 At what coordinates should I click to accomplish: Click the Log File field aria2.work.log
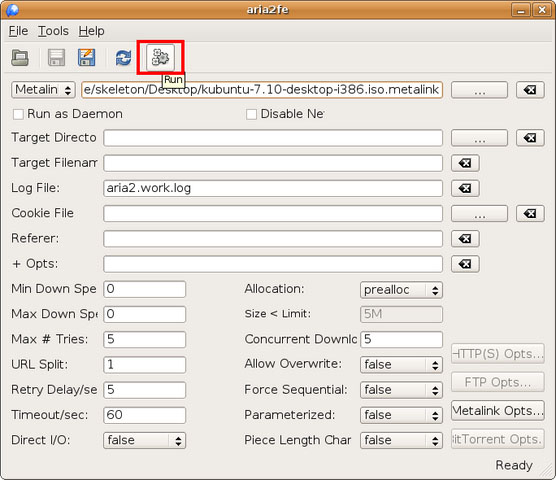pyautogui.click(x=273, y=188)
